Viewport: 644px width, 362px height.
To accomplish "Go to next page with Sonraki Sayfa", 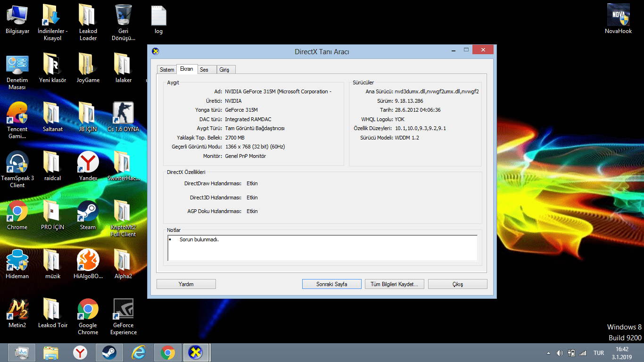I will 332,284.
